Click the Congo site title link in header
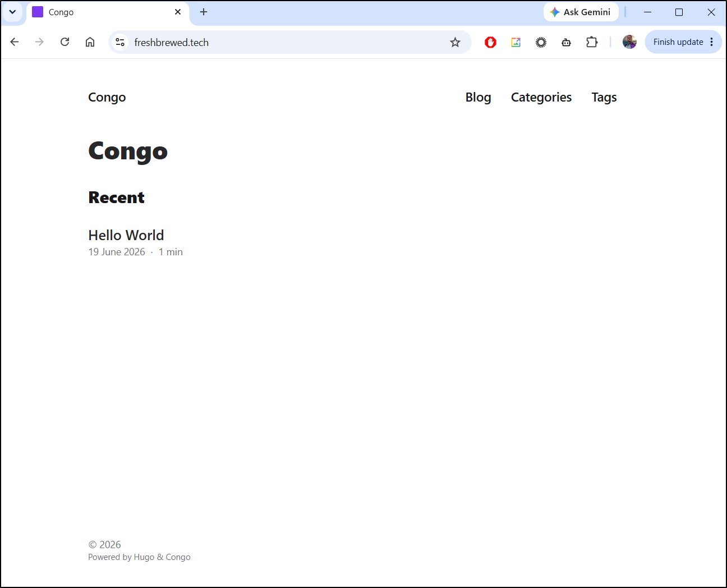 tap(107, 98)
